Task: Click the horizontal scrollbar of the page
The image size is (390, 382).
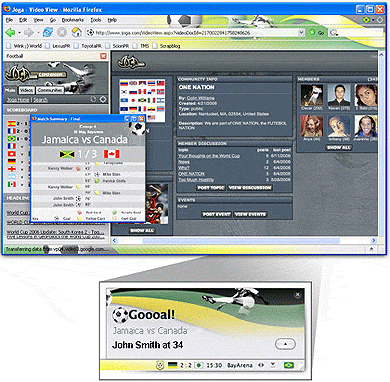Action: (x=242, y=240)
